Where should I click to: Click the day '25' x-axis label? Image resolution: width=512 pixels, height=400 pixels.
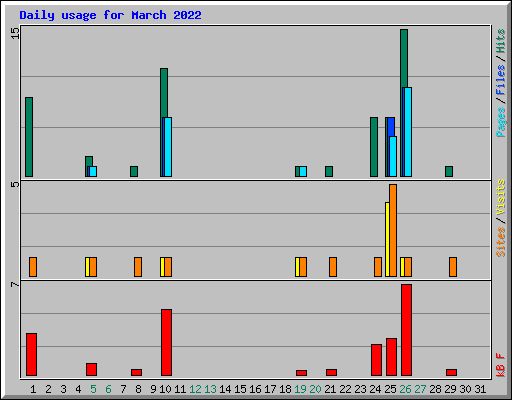390,389
